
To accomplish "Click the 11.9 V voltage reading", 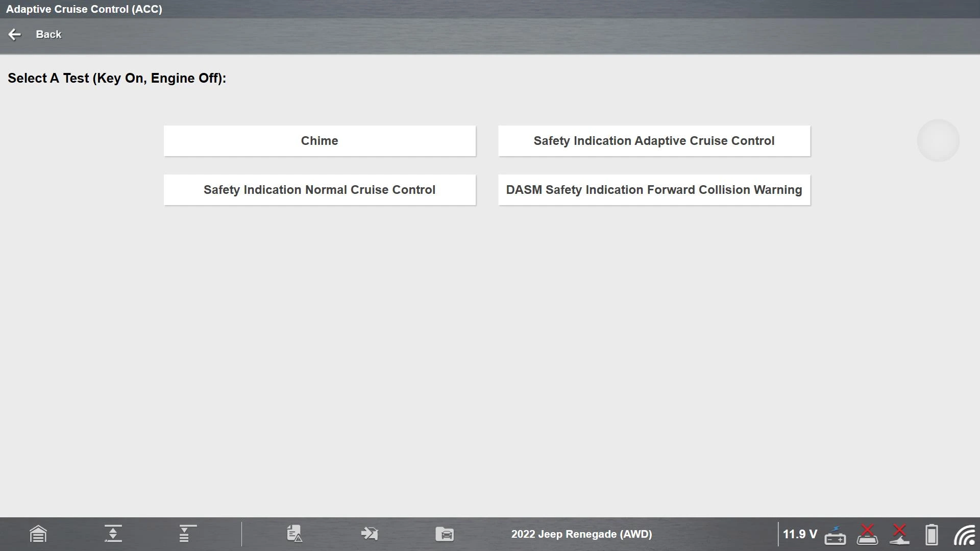I will [x=800, y=534].
